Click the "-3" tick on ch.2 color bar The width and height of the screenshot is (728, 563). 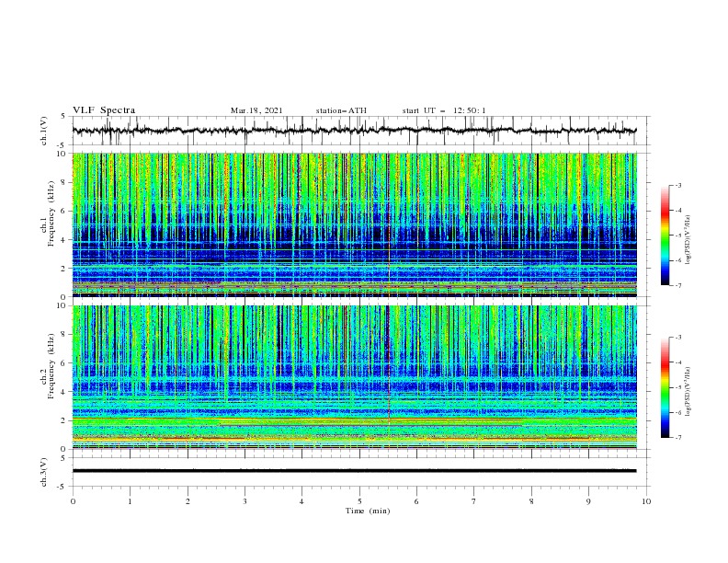(678, 338)
